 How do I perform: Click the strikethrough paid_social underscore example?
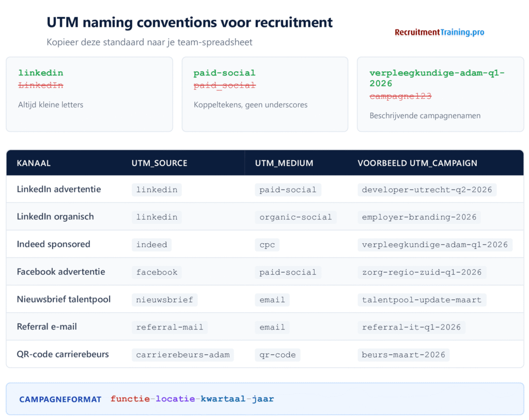[224, 85]
